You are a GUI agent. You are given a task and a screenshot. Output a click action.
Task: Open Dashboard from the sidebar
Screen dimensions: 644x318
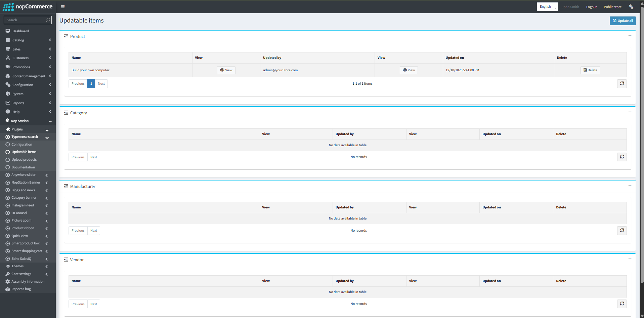click(20, 31)
